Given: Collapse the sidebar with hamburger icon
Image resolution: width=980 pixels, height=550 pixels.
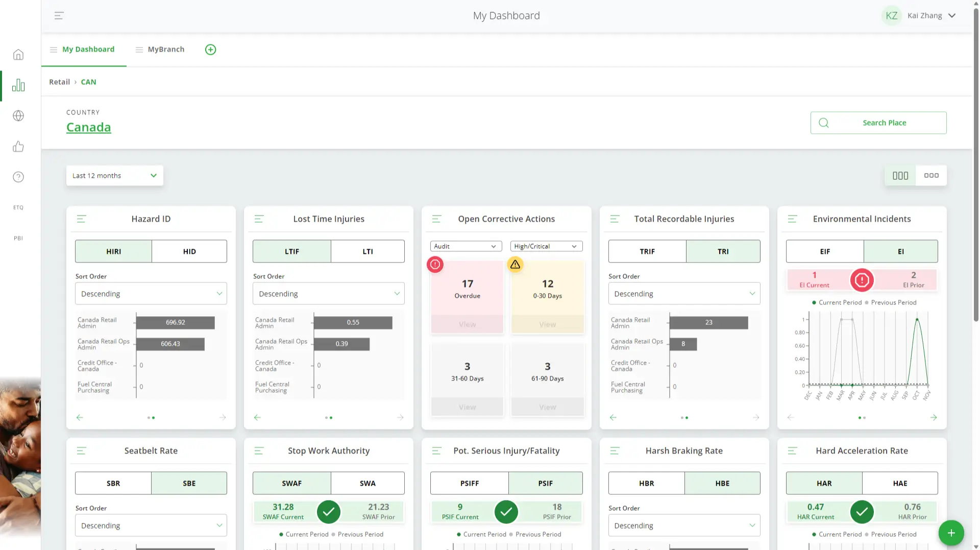Looking at the screenshot, I should click(x=59, y=16).
